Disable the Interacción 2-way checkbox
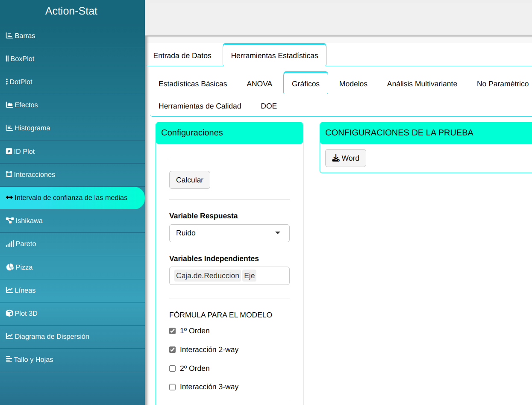This screenshot has height=405, width=532. (173, 350)
